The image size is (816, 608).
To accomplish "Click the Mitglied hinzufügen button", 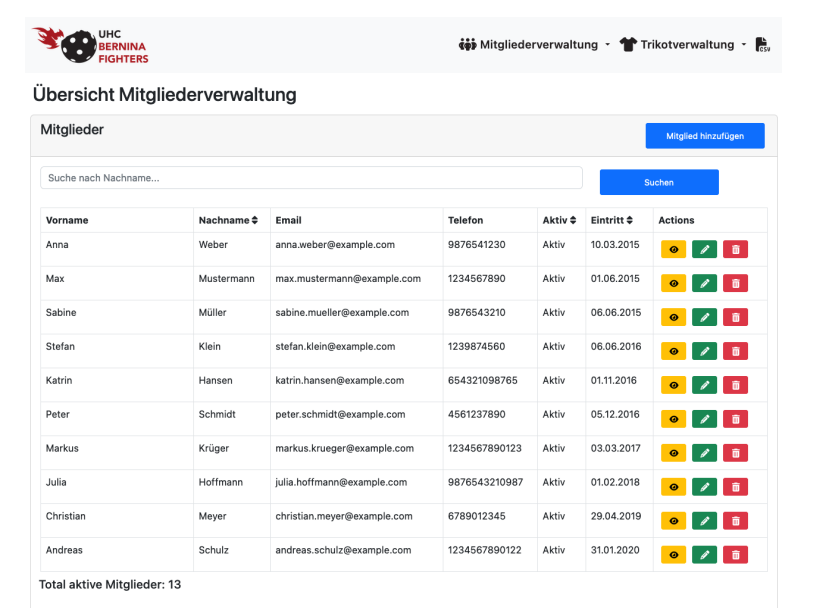I will point(704,136).
